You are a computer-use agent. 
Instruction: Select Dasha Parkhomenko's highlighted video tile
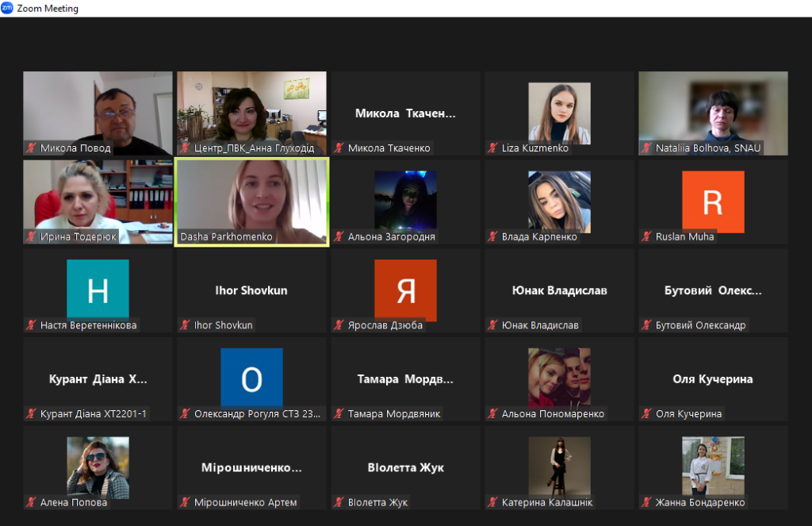(251, 202)
